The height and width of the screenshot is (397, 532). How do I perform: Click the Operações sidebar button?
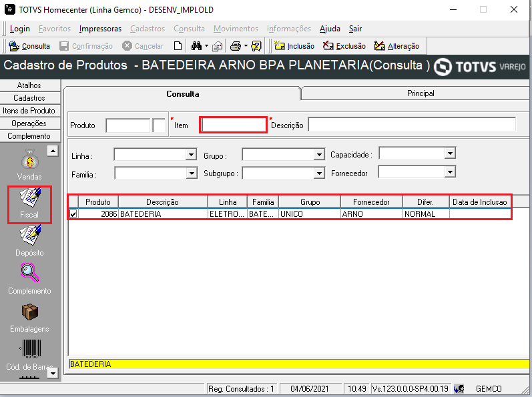29,123
